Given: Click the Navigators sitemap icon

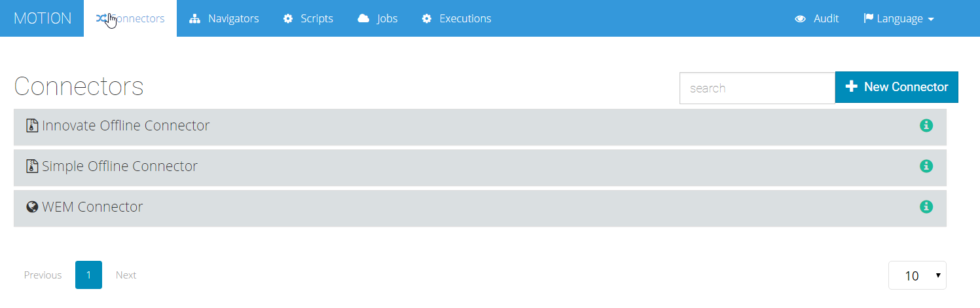Looking at the screenshot, I should [x=194, y=18].
